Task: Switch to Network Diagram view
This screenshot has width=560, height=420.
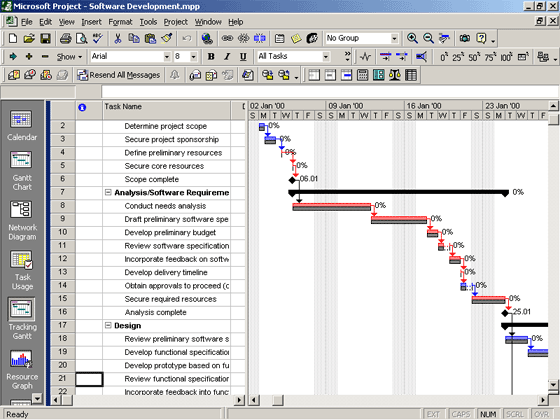Action: [22, 220]
